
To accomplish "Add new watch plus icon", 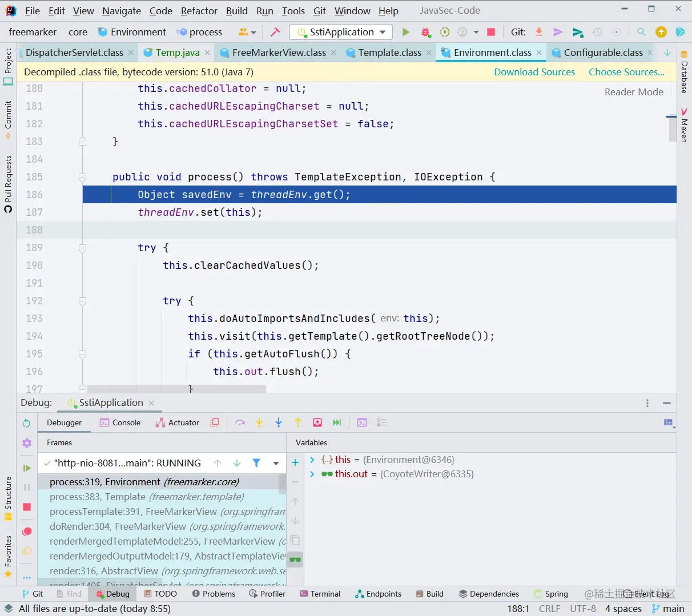I will [295, 462].
